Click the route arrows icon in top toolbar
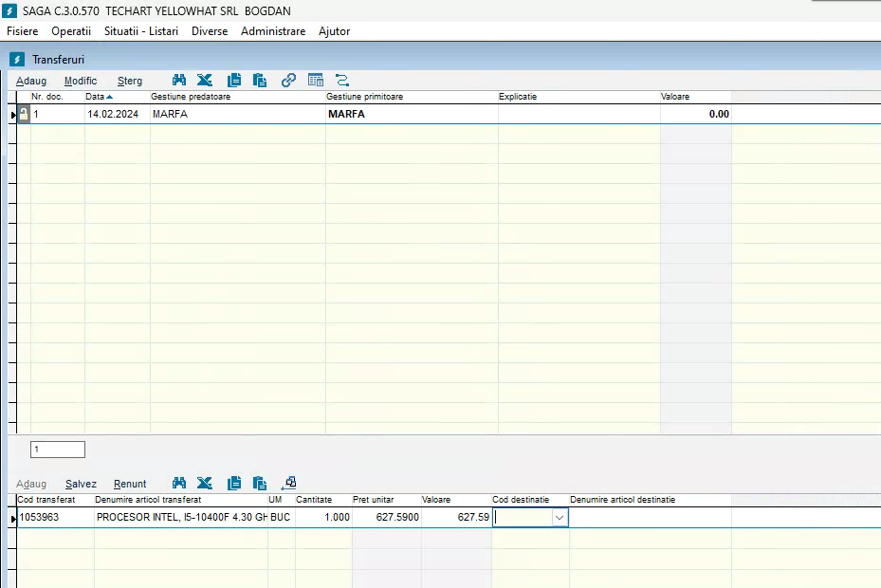This screenshot has width=881, height=588. [x=342, y=81]
